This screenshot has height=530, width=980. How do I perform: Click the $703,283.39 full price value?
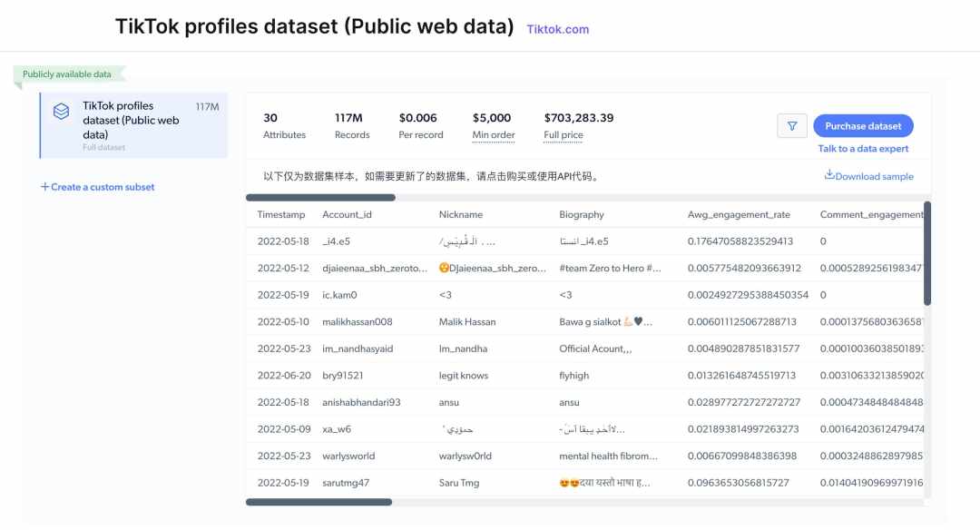(x=579, y=118)
